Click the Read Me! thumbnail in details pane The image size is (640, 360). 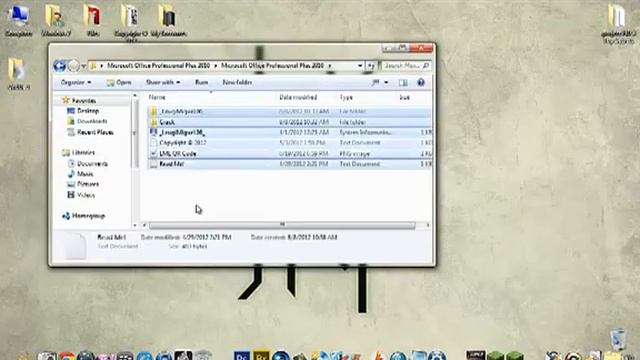(76, 247)
